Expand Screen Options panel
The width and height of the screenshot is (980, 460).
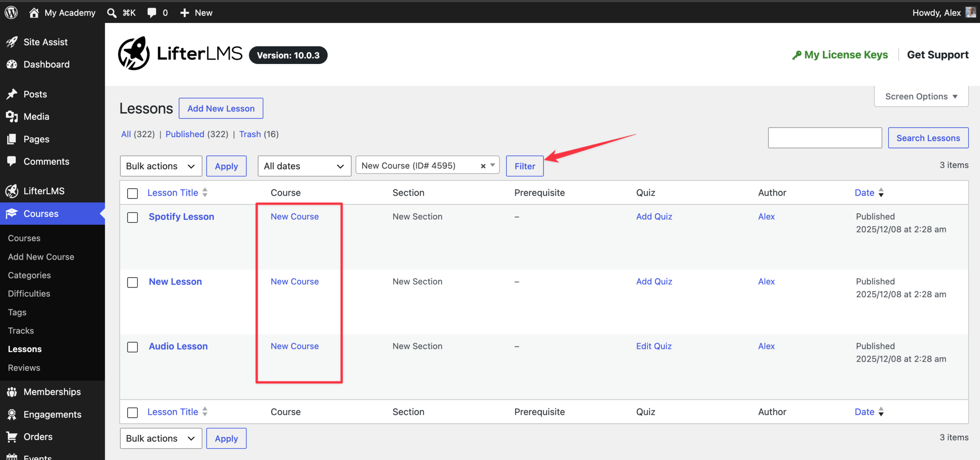921,97
